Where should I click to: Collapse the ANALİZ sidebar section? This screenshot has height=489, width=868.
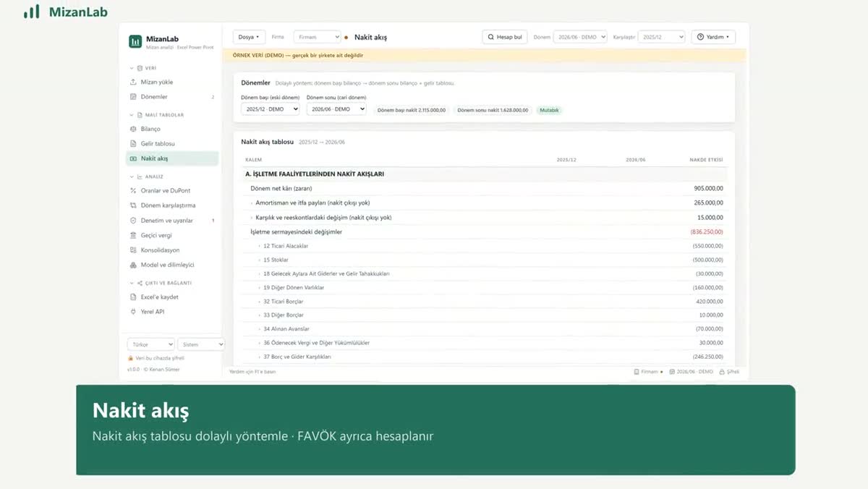[x=132, y=177]
